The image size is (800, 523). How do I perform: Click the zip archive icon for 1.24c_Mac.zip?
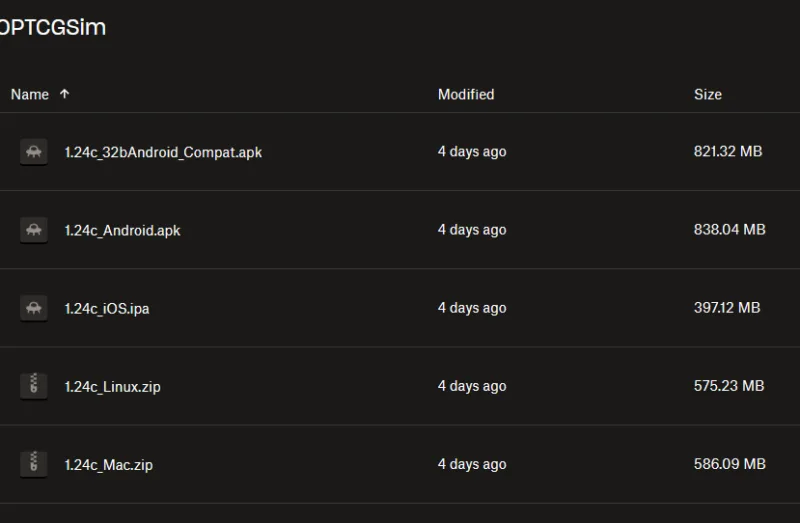(x=34, y=464)
